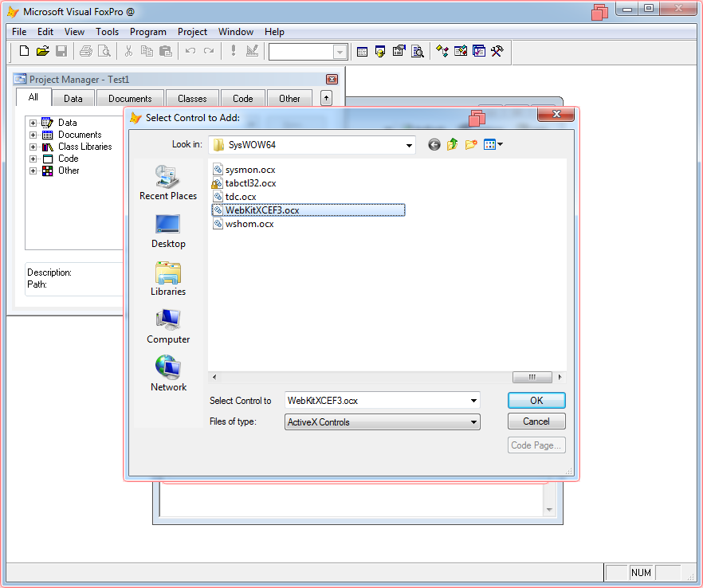
Task: Click the Open file toolbar icon
Action: pos(42,51)
